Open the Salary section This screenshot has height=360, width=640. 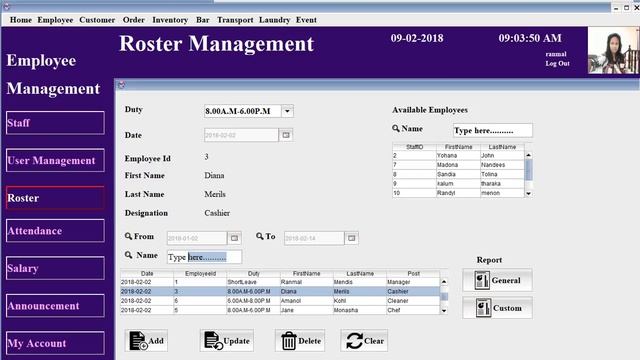click(55, 268)
